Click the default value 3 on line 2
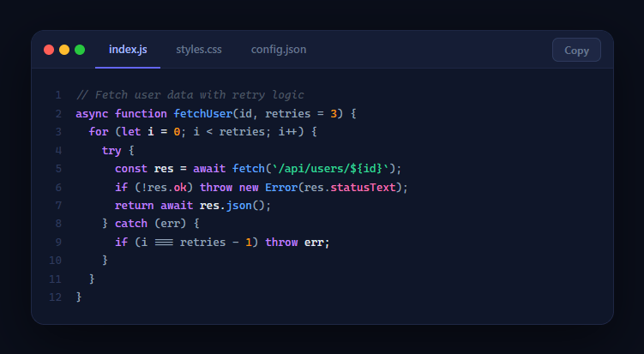This screenshot has width=644, height=354. click(x=334, y=114)
